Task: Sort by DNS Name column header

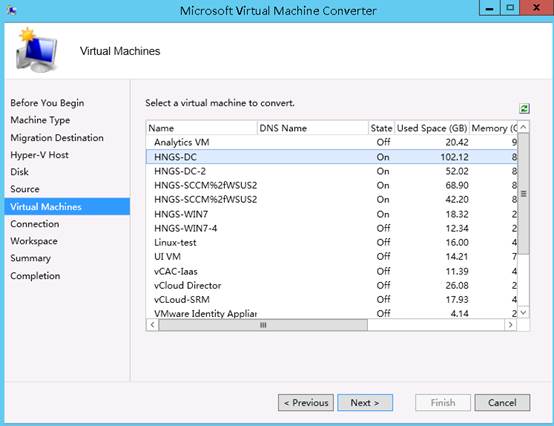Action: [x=313, y=128]
